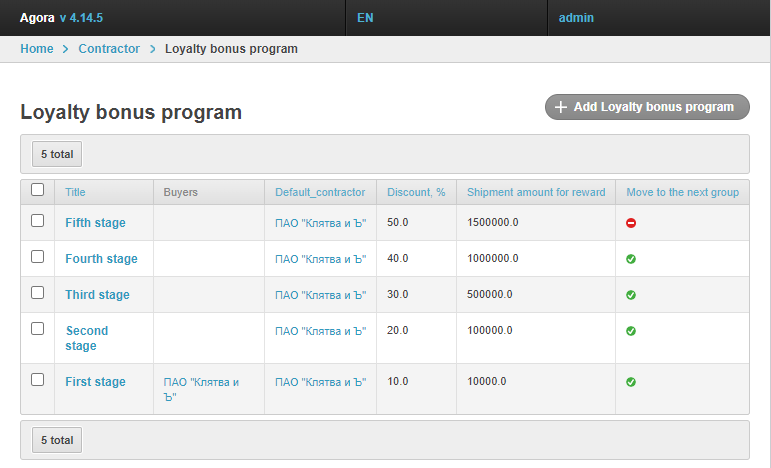Navigate to Contractor breadcrumb
The height and width of the screenshot is (468, 771).
click(109, 49)
